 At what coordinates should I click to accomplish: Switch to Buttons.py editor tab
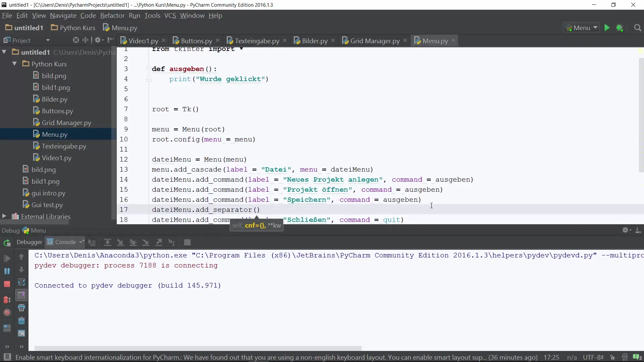(196, 41)
